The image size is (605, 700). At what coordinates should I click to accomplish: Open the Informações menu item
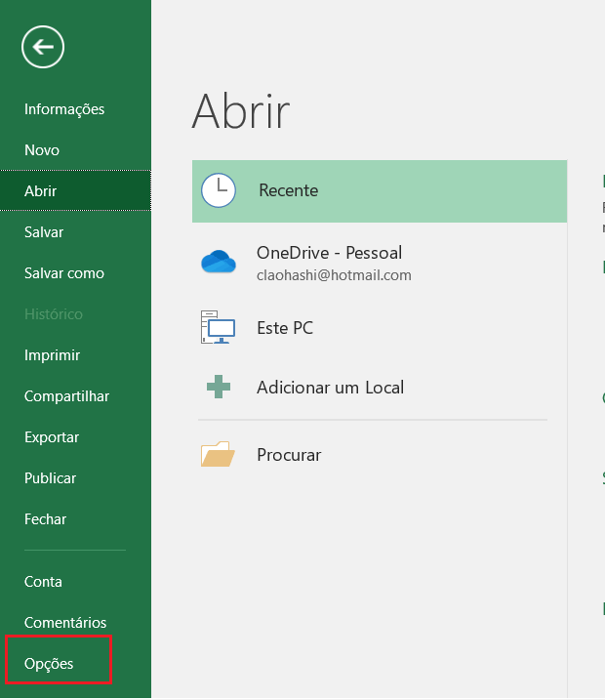(x=64, y=109)
